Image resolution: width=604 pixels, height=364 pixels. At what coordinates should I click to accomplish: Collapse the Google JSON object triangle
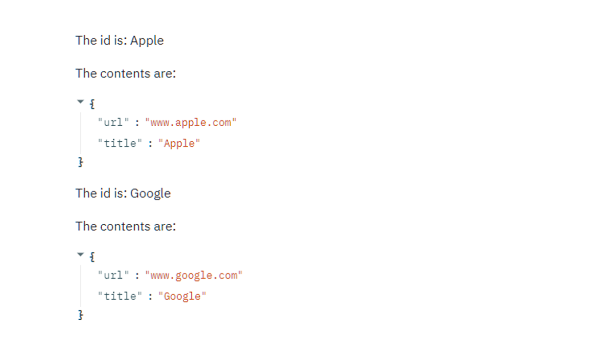pyautogui.click(x=80, y=255)
